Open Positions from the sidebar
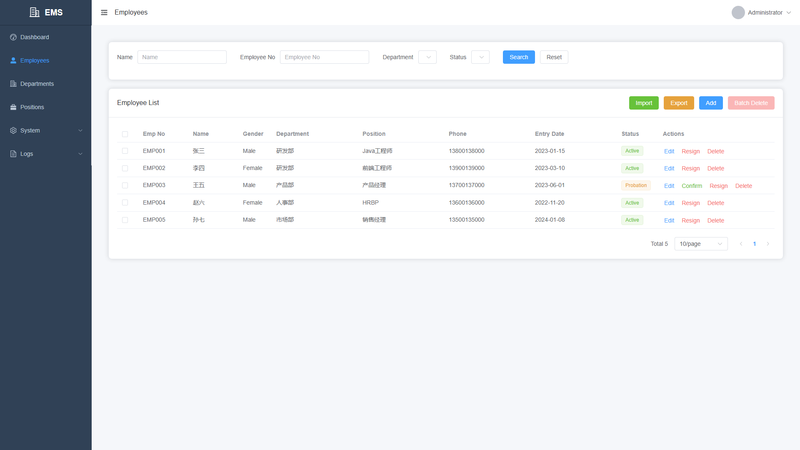 [x=45, y=107]
